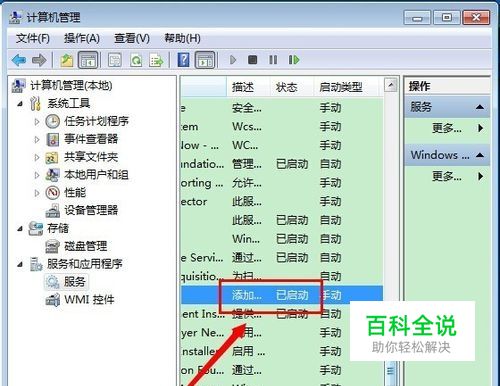Screen dimensions: 500x386
Task: Select the 磁盘管理 tree label
Action: (85, 246)
